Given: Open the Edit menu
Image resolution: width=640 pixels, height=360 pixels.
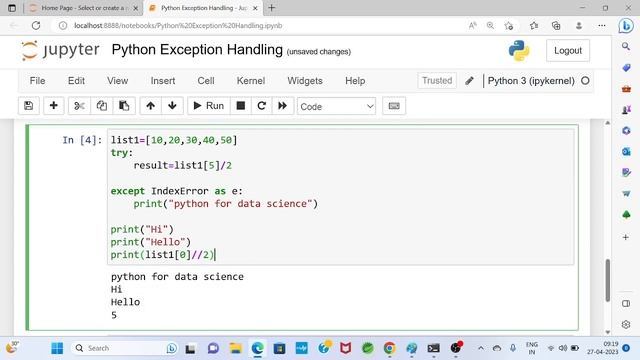Looking at the screenshot, I should (76, 81).
